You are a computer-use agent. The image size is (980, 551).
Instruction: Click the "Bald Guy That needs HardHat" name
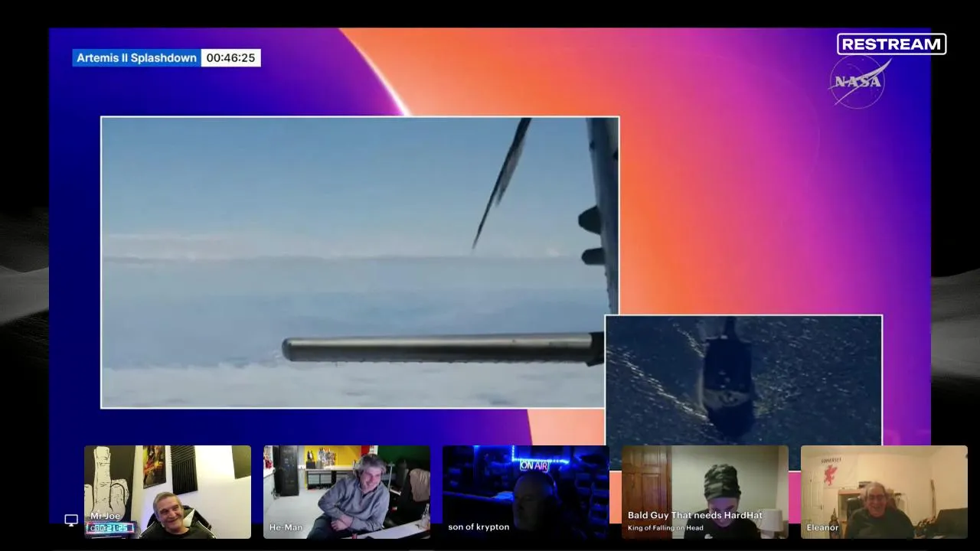click(695, 516)
